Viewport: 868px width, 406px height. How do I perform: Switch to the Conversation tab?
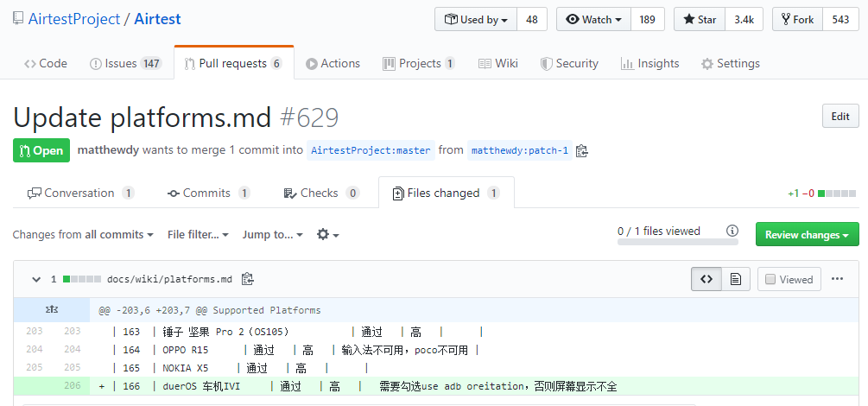(81, 193)
